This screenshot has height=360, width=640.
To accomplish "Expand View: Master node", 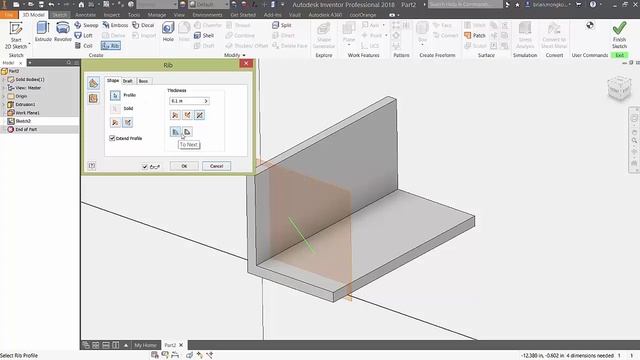I will pos(4,88).
